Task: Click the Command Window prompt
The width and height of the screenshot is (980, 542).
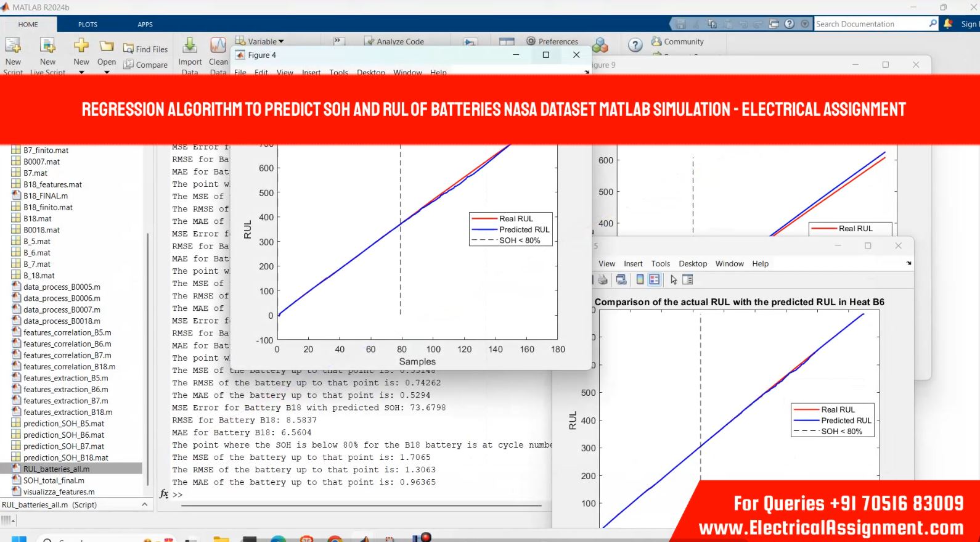Action: 178,495
